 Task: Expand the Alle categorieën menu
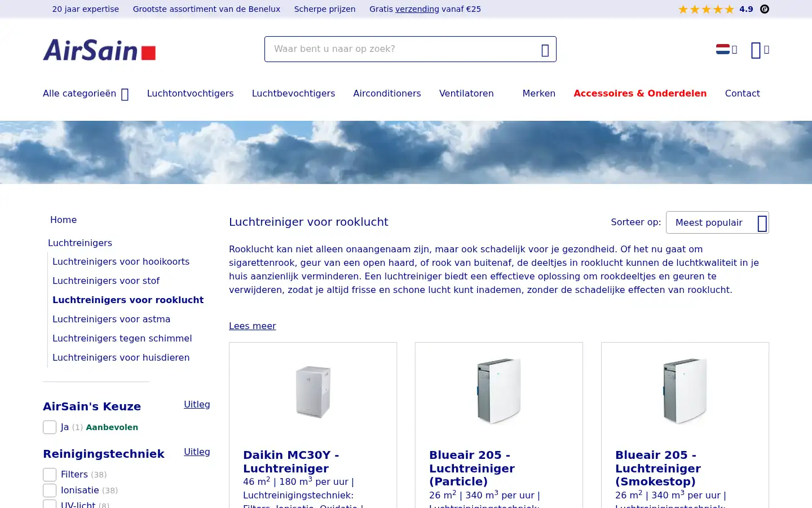86,94
